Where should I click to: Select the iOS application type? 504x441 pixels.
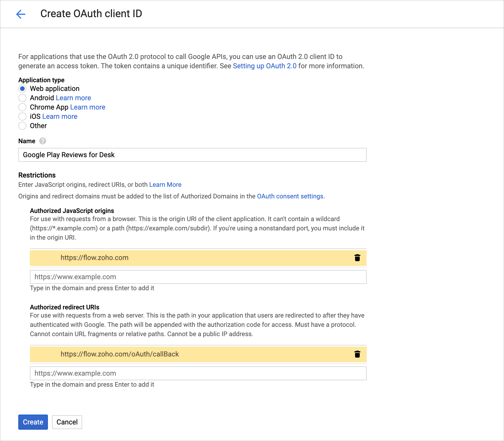[22, 116]
